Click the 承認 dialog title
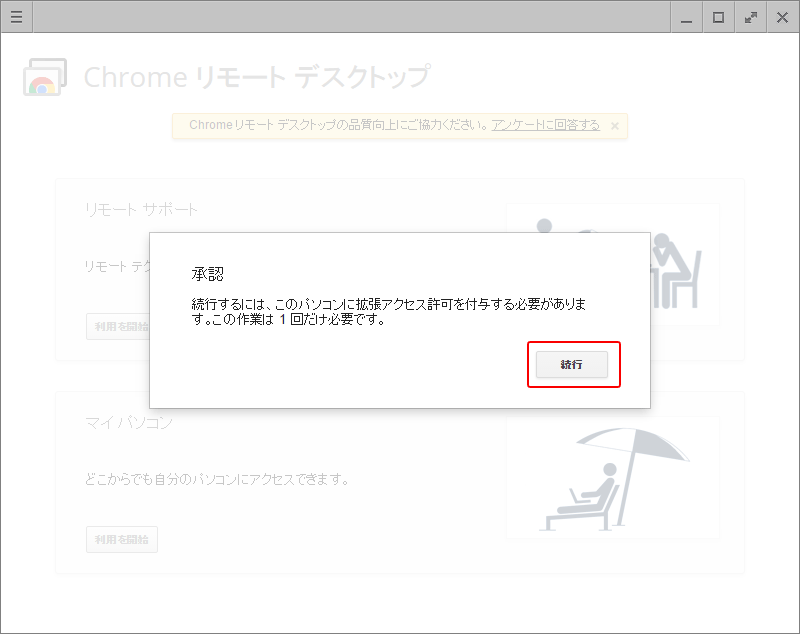The image size is (800, 634). [x=208, y=274]
